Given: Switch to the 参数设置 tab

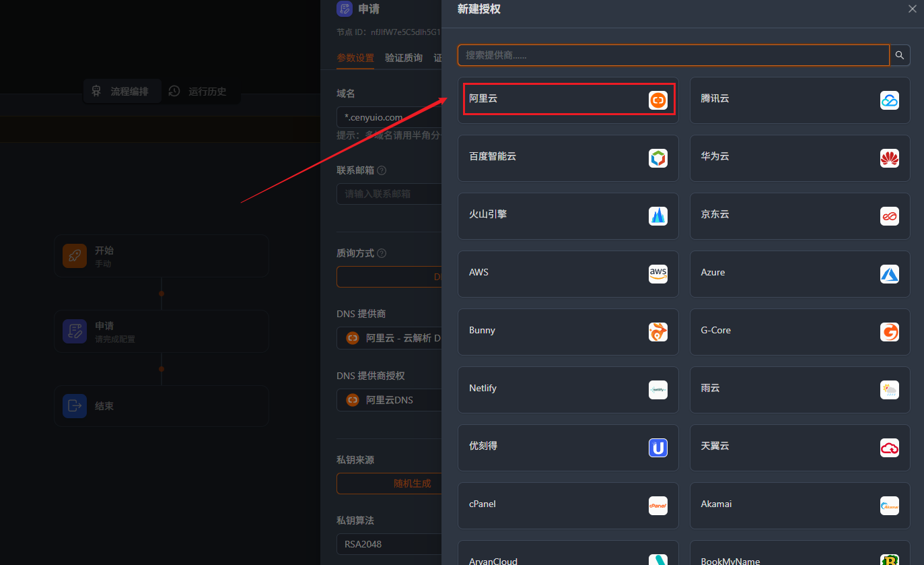Looking at the screenshot, I should pyautogui.click(x=355, y=58).
